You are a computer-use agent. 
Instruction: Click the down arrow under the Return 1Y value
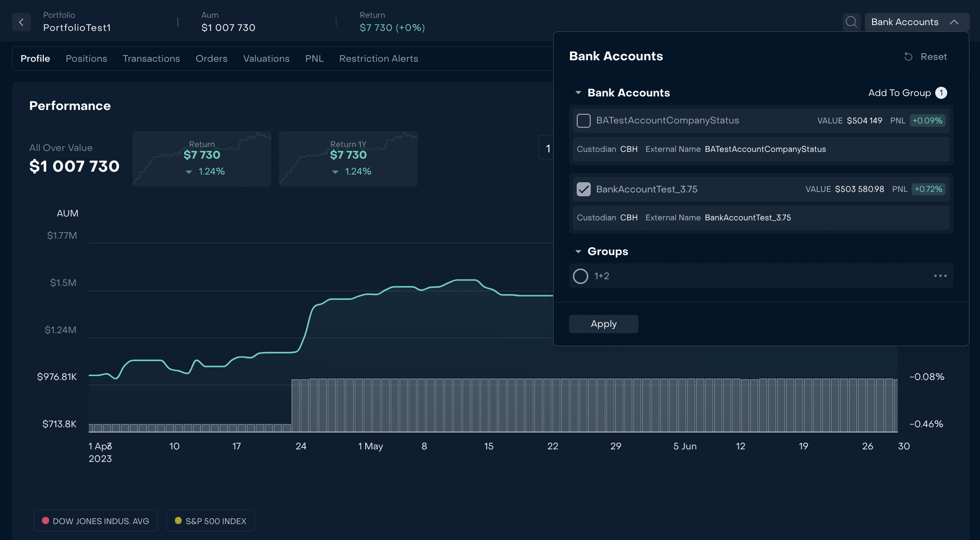click(x=335, y=172)
